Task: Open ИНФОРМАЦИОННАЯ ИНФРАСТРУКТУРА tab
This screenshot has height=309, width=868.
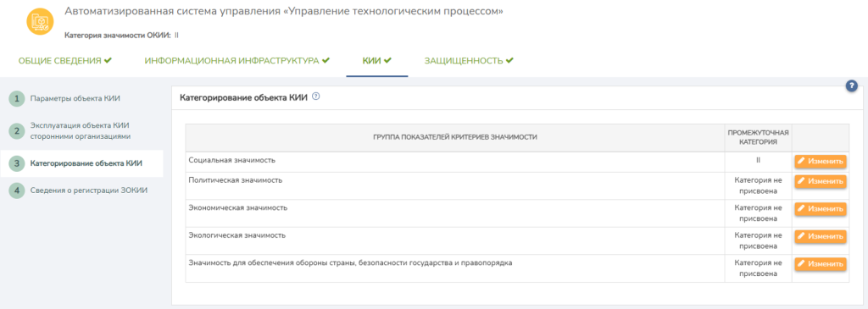Action: coord(237,61)
